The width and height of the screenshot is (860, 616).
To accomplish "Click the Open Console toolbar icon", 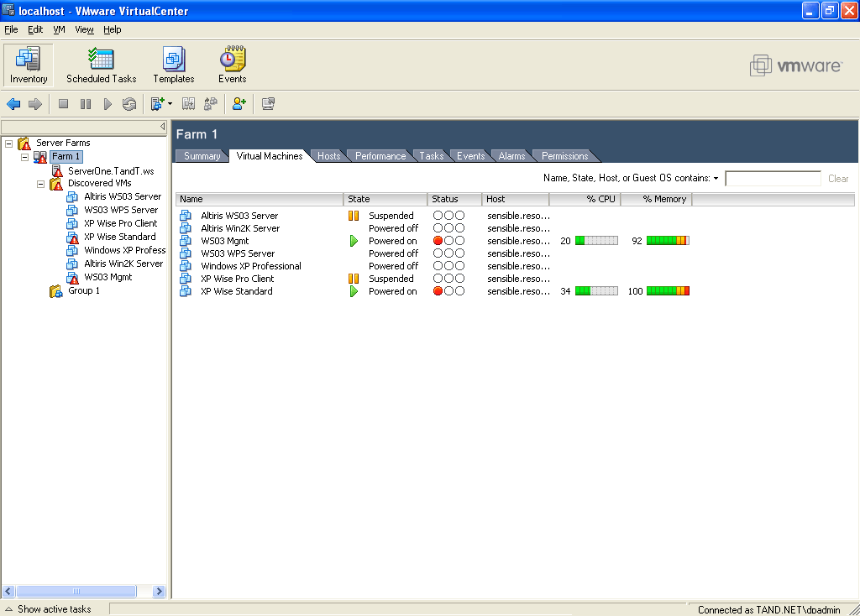I will [268, 104].
